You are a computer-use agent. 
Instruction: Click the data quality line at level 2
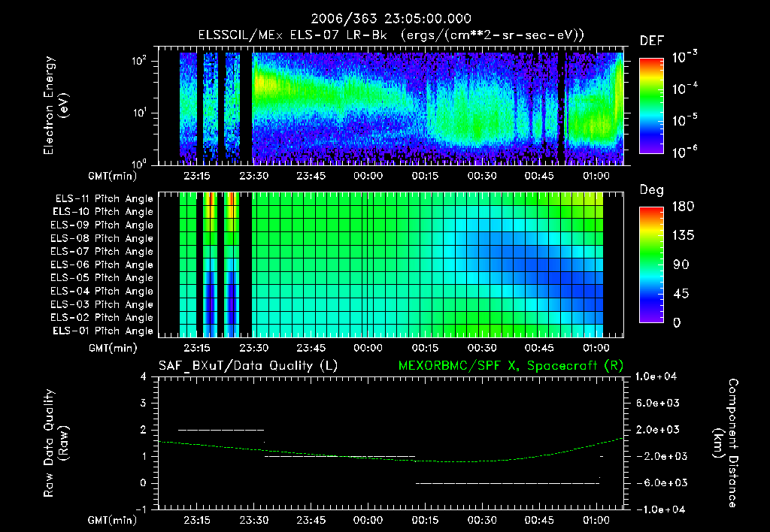pos(221,430)
